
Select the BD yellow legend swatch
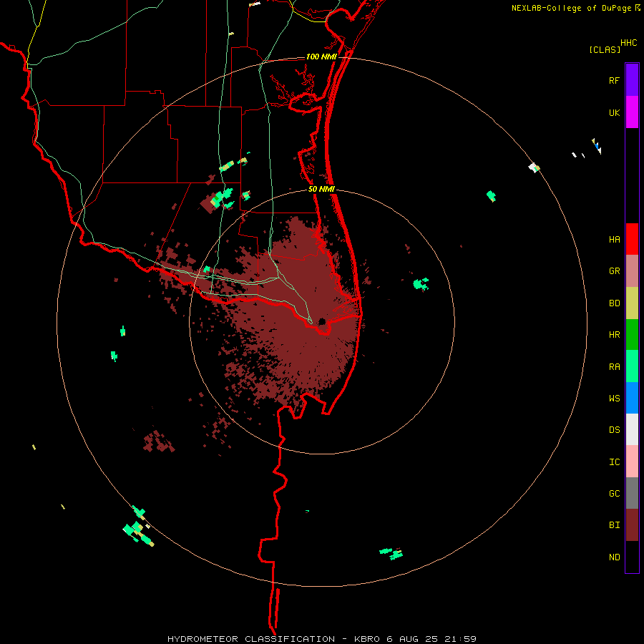[x=632, y=303]
